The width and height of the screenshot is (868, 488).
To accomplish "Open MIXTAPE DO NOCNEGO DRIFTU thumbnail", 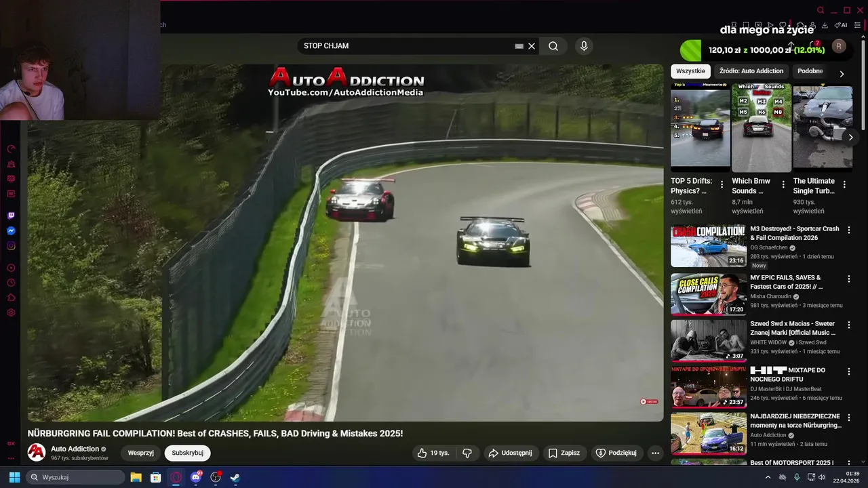I will click(708, 386).
